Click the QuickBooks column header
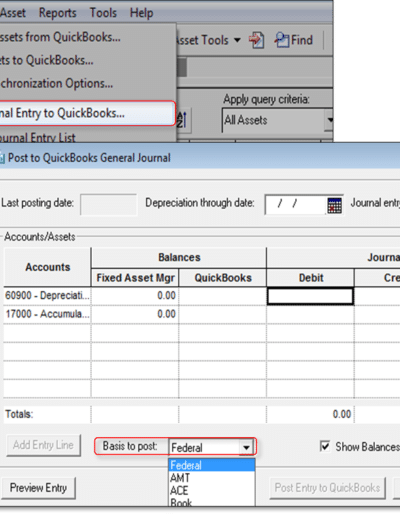400x516 pixels. click(x=223, y=278)
